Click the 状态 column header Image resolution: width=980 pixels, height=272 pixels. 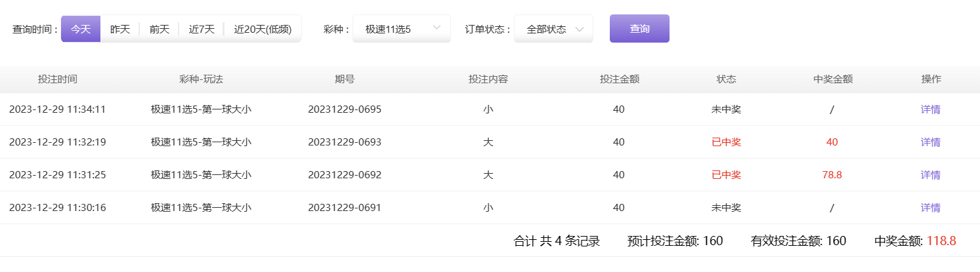point(727,79)
